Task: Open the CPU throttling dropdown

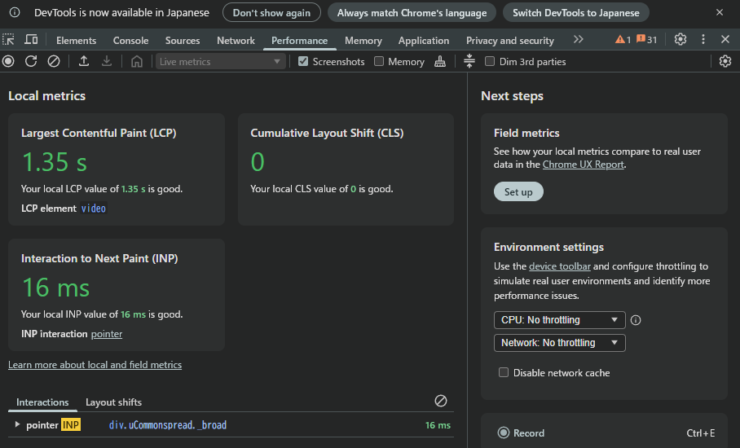Action: click(x=559, y=320)
